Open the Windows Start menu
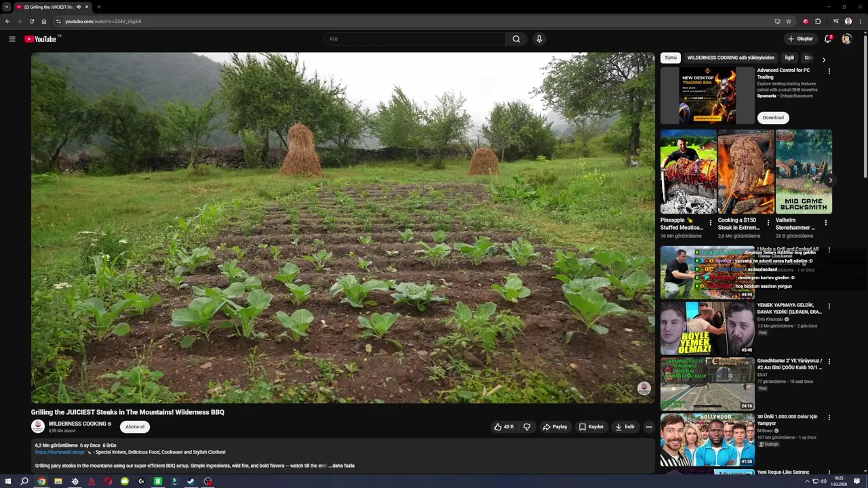Image resolution: width=868 pixels, height=488 pixels. [x=7, y=481]
